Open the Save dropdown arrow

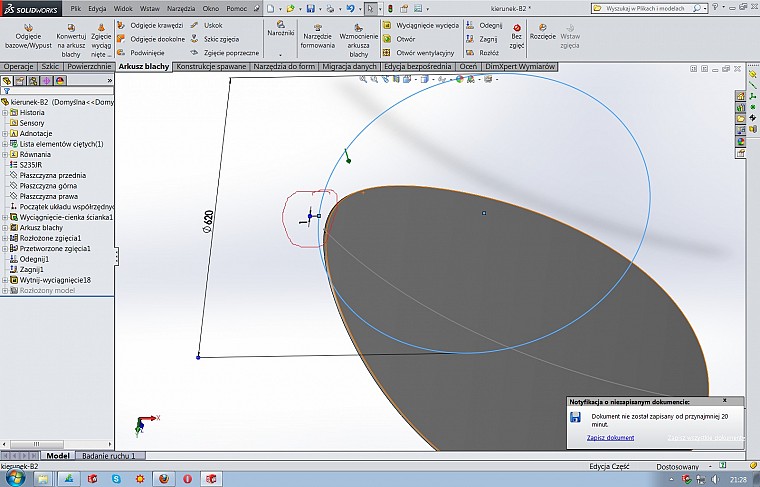tap(319, 9)
